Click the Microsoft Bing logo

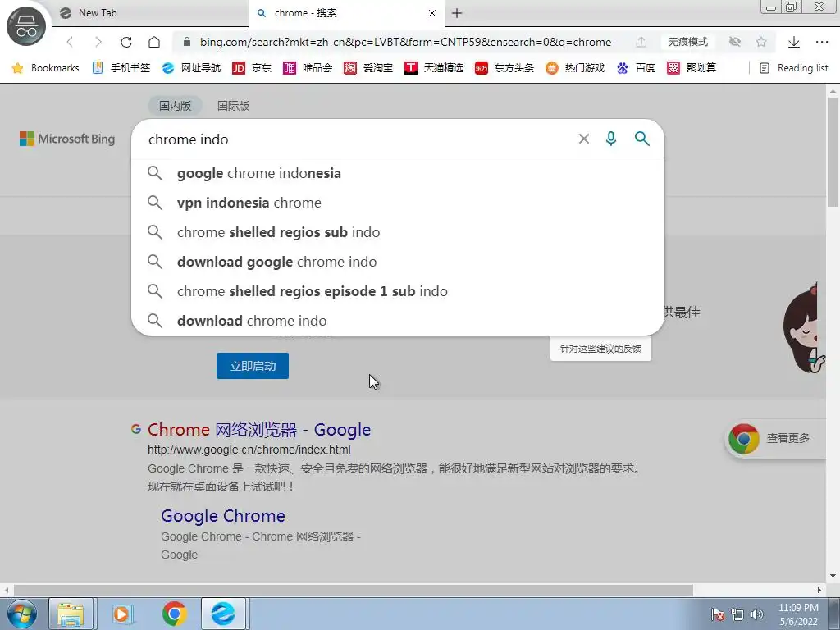click(x=67, y=139)
